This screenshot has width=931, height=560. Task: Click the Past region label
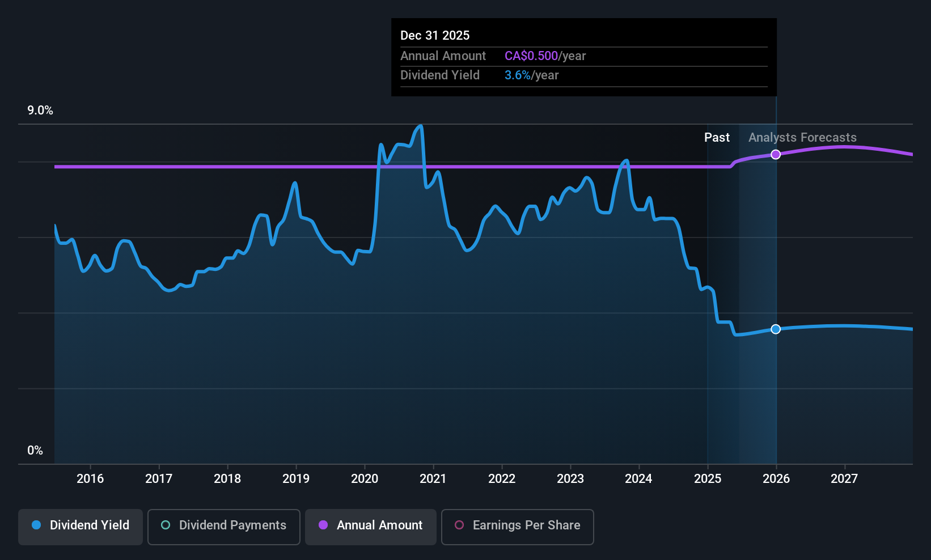click(x=717, y=138)
